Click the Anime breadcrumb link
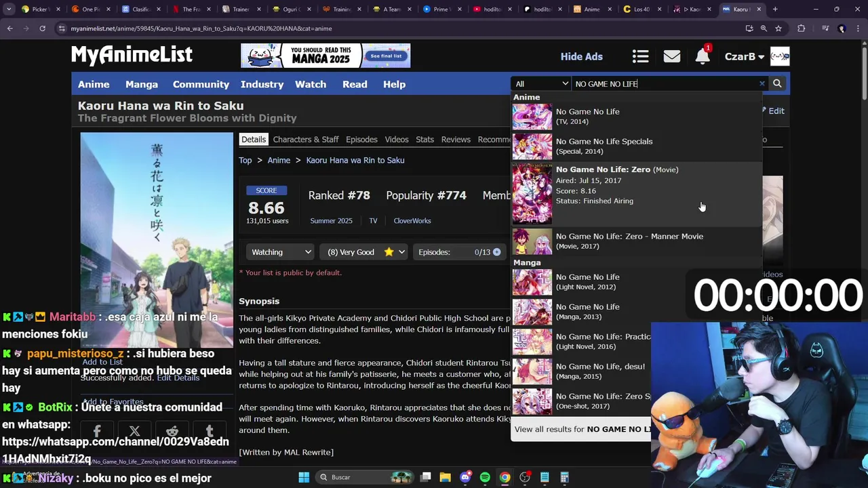 [x=279, y=160]
